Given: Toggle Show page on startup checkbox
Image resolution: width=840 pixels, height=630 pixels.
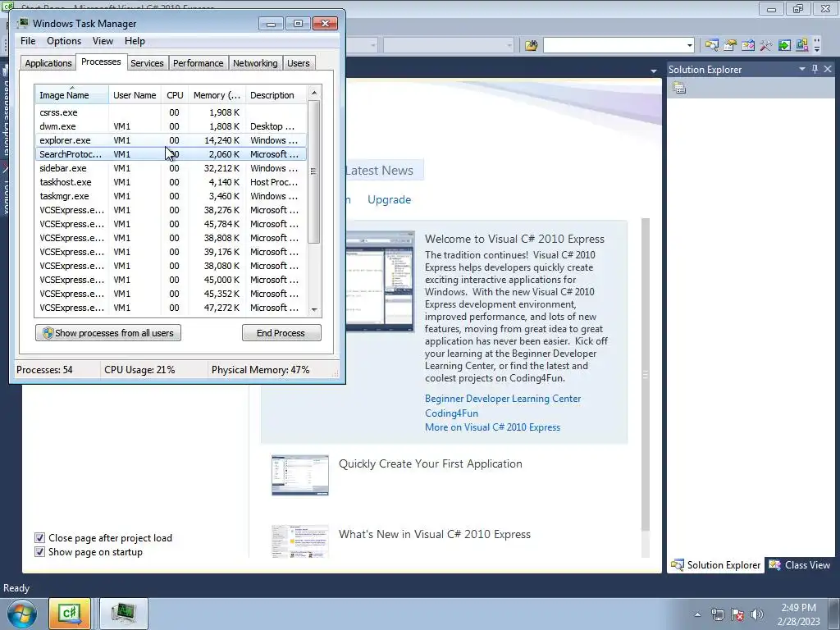Looking at the screenshot, I should pos(39,551).
